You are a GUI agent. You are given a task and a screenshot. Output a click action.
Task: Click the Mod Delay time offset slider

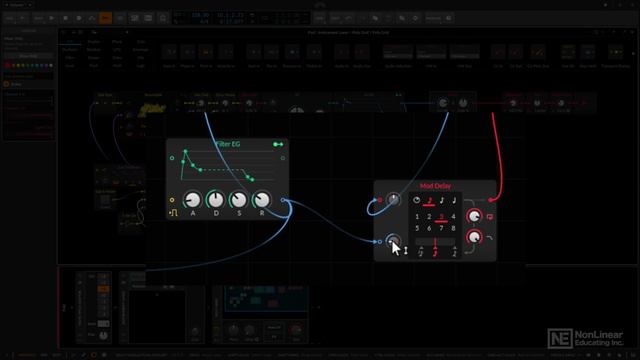click(x=435, y=242)
